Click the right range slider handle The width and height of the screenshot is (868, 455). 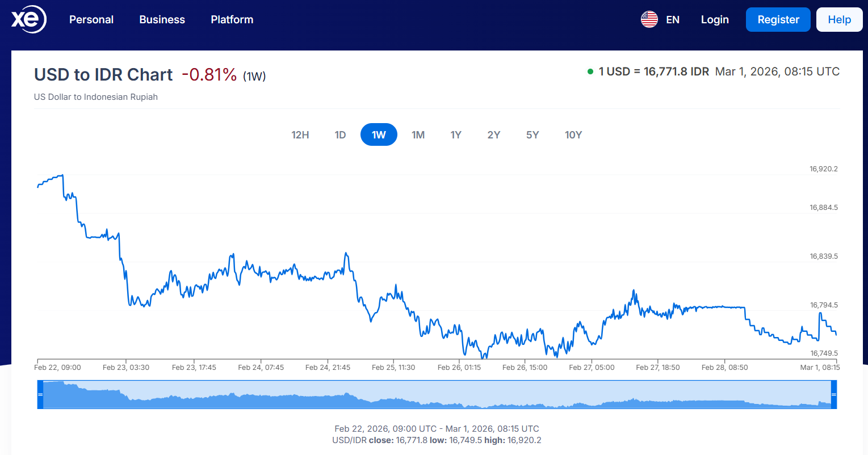833,394
